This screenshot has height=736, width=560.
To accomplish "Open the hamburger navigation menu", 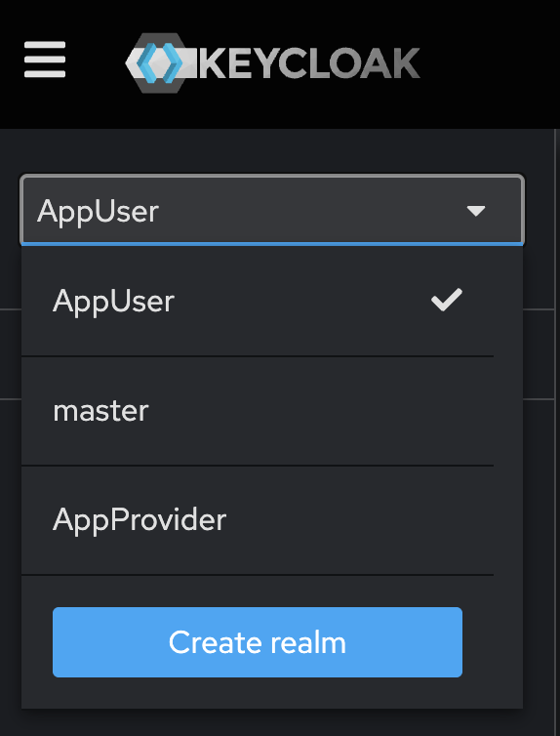I will click(x=45, y=60).
